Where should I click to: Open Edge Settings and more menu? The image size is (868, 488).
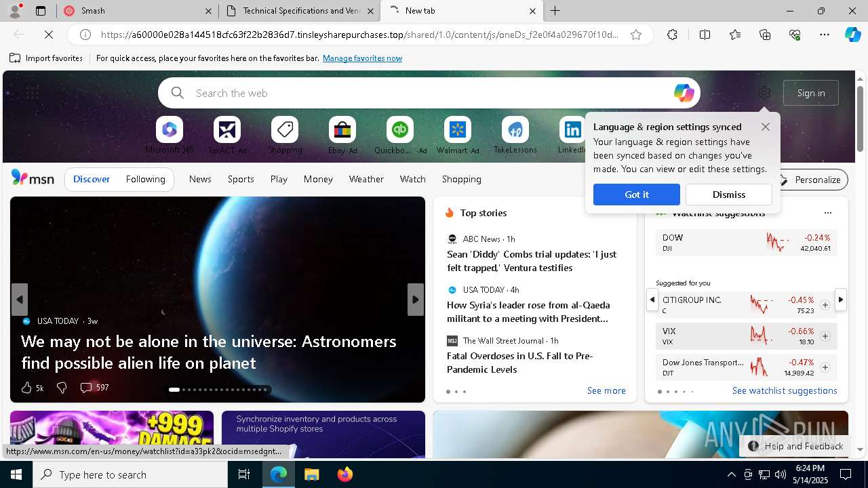[825, 35]
